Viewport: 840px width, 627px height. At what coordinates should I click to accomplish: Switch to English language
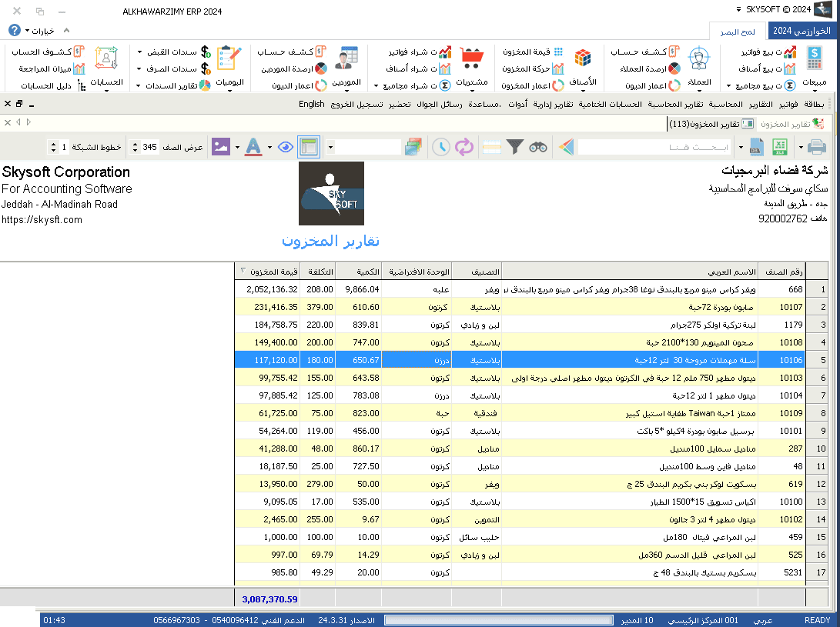[312, 104]
